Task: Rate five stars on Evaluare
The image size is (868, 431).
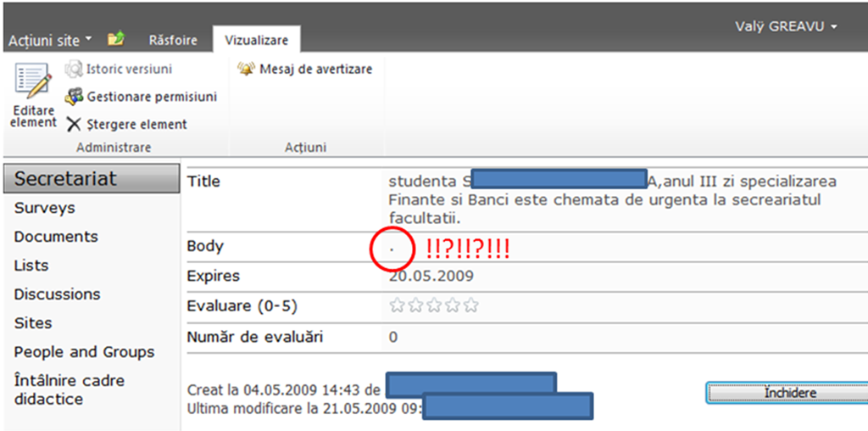Action: [x=471, y=305]
